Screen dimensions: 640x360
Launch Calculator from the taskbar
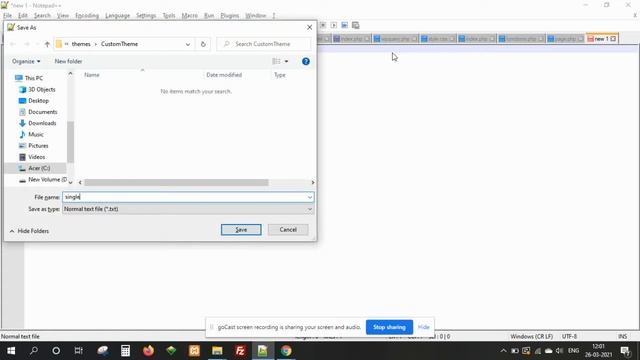(x=125, y=351)
